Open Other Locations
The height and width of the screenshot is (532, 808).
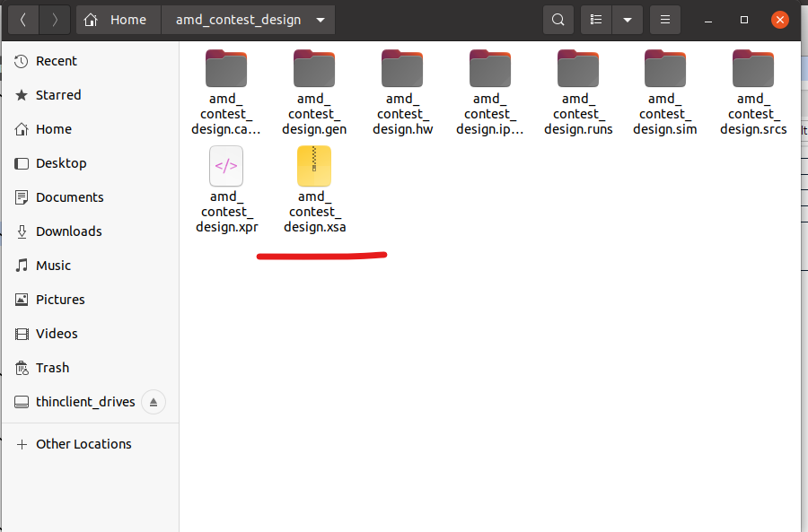[83, 444]
